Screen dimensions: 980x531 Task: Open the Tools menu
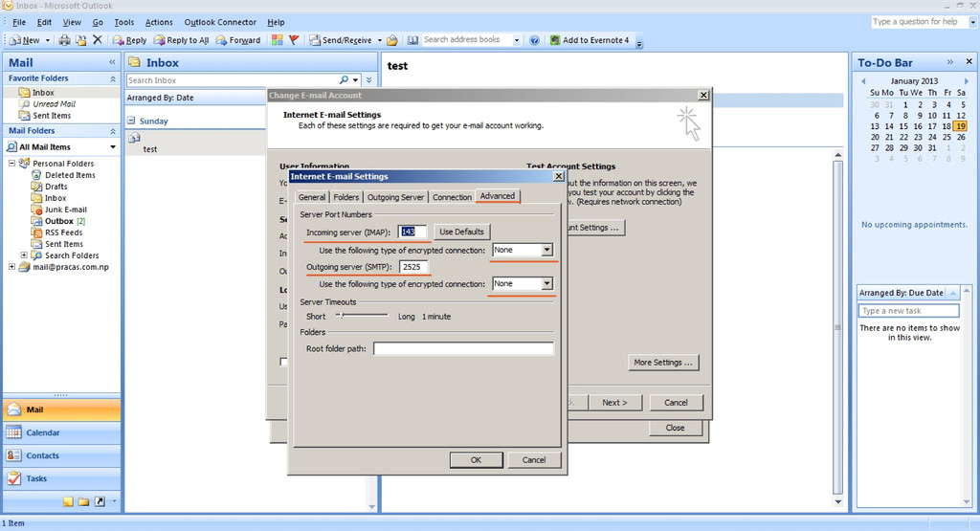[123, 22]
